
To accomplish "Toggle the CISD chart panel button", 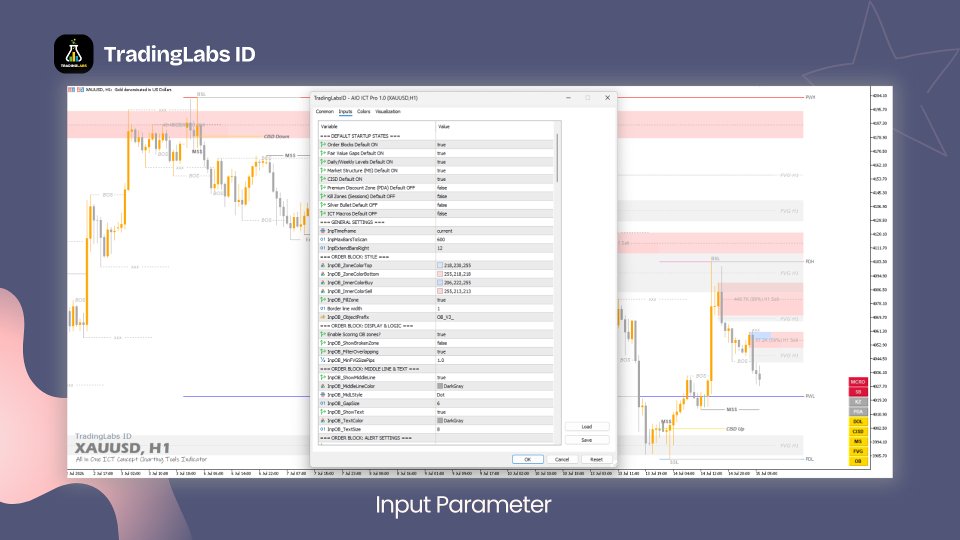I will (x=858, y=431).
